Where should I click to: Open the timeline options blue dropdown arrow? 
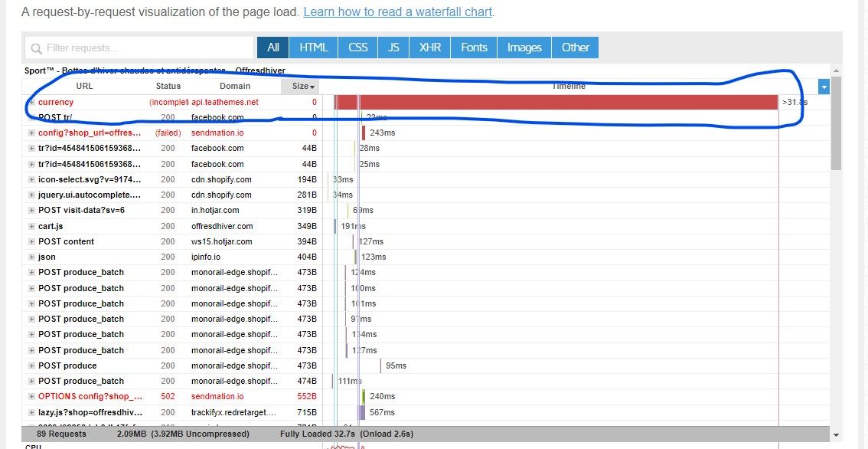[824, 87]
